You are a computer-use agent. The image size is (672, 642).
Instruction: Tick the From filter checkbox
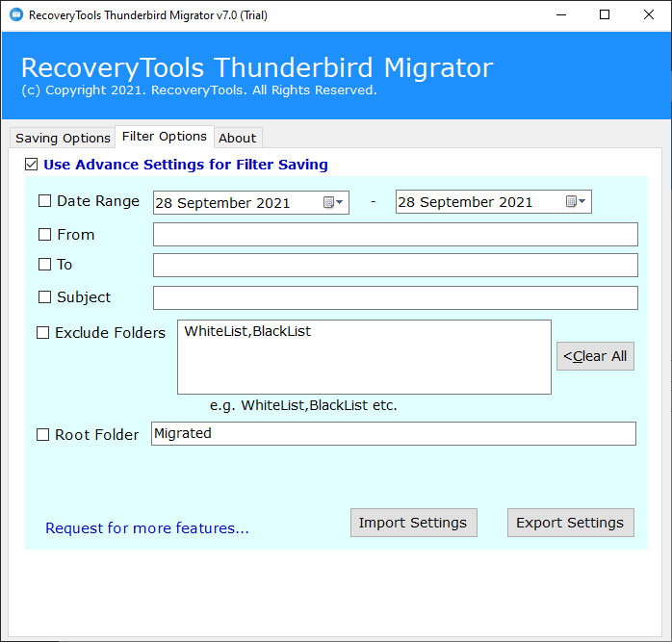pos(44,234)
